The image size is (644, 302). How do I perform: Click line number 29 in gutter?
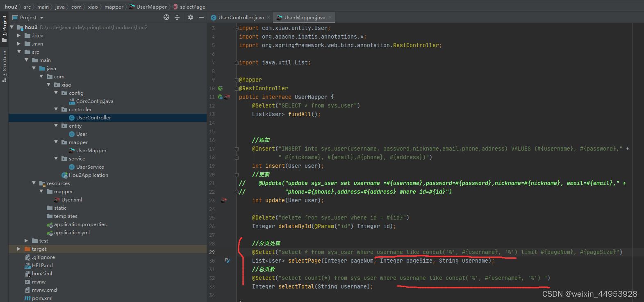[212, 252]
